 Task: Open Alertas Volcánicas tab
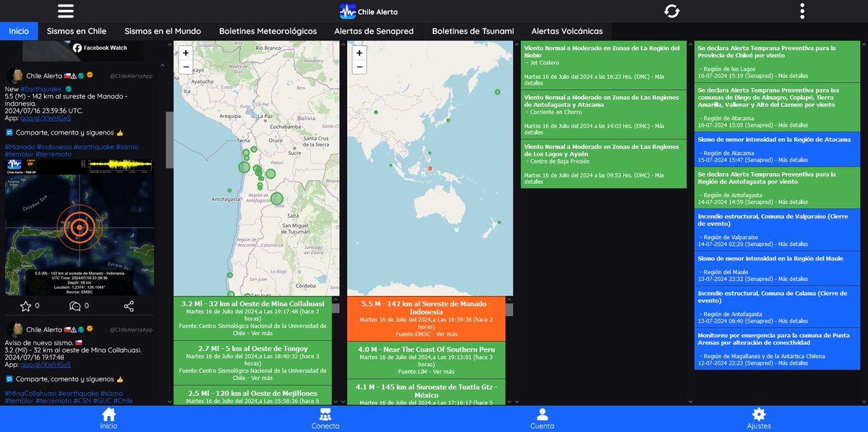point(567,31)
